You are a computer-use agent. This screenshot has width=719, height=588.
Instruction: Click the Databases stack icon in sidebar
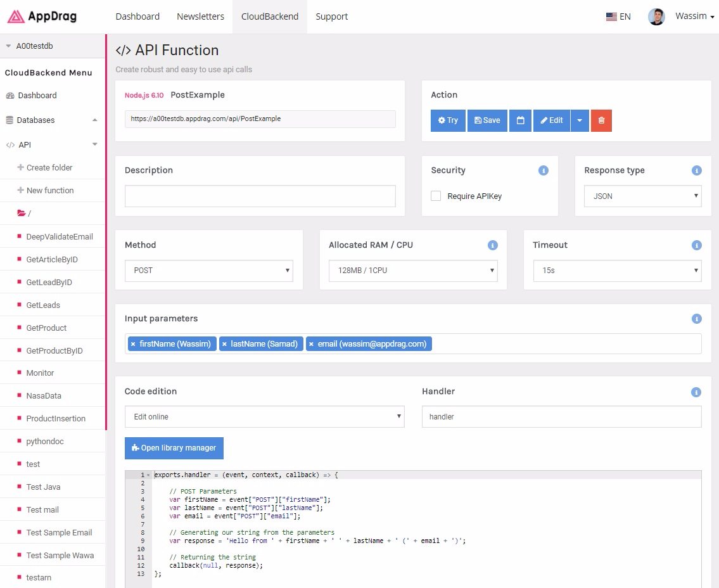pyautogui.click(x=10, y=120)
